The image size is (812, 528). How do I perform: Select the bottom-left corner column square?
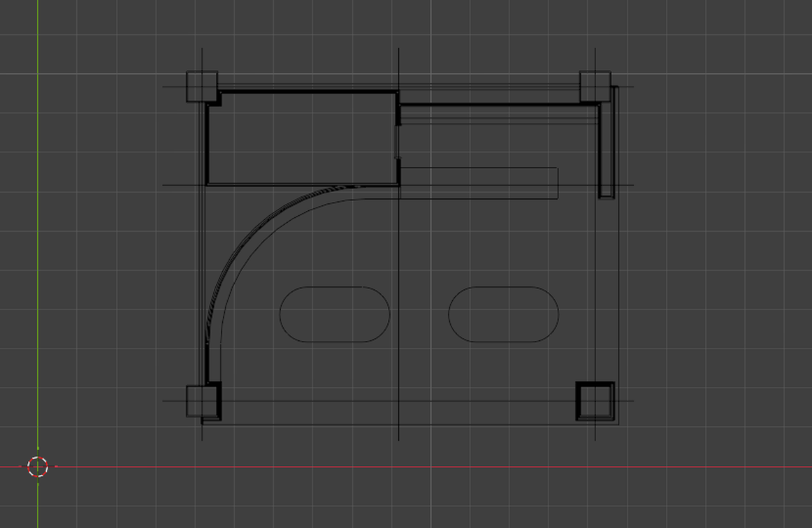(x=202, y=401)
